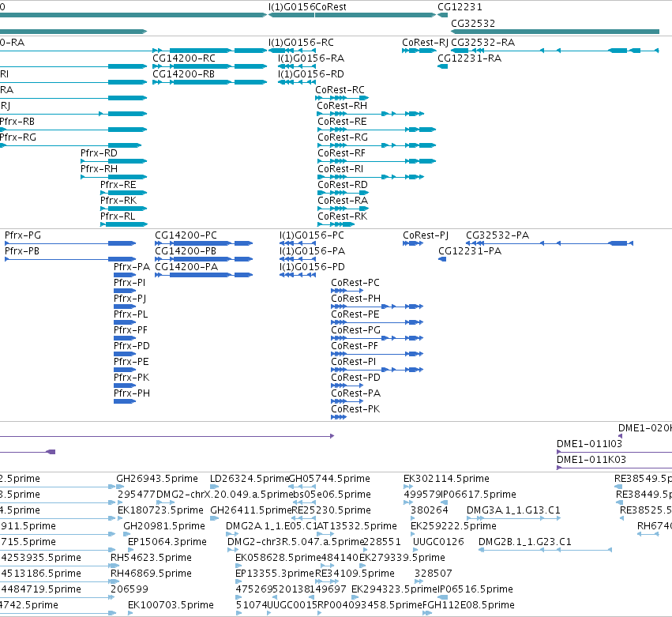
Task: Select the CoRest-PK protein label
Action: pyautogui.click(x=355, y=409)
